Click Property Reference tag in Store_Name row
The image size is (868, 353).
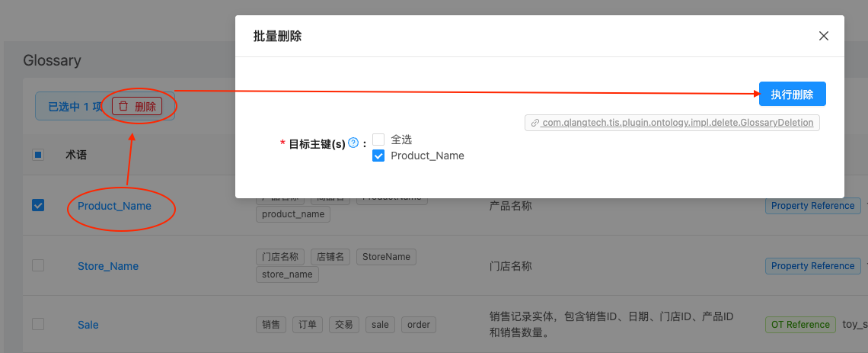(812, 266)
